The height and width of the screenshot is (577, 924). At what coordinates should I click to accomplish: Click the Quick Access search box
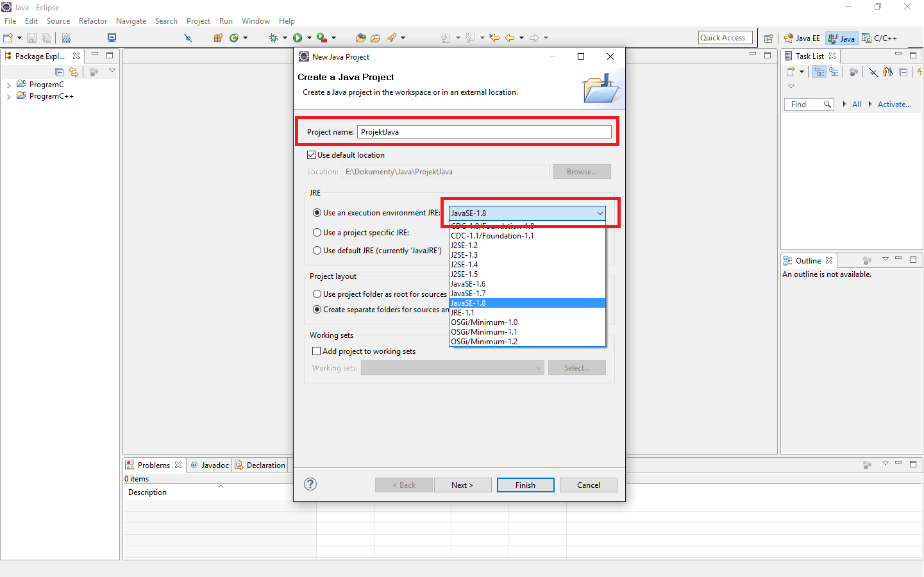tap(725, 37)
